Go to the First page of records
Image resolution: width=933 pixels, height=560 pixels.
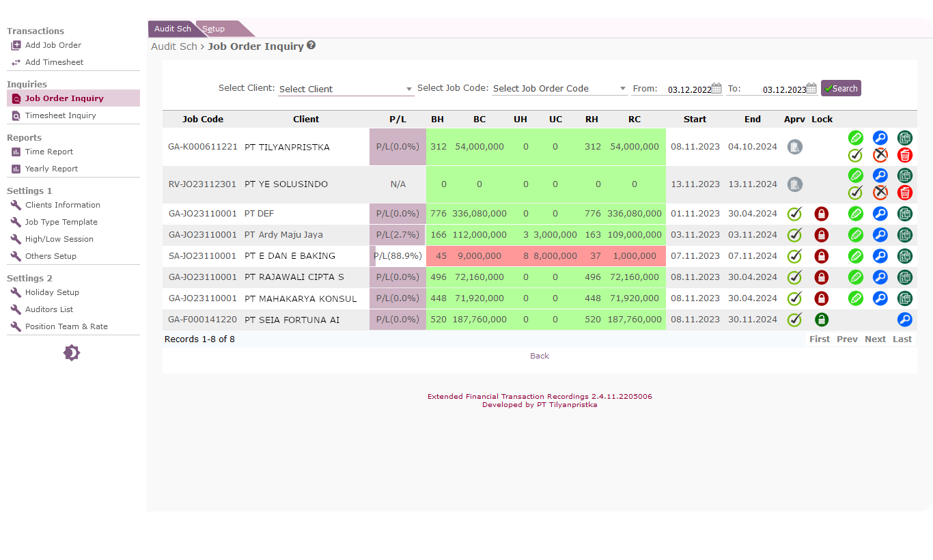[x=820, y=339]
